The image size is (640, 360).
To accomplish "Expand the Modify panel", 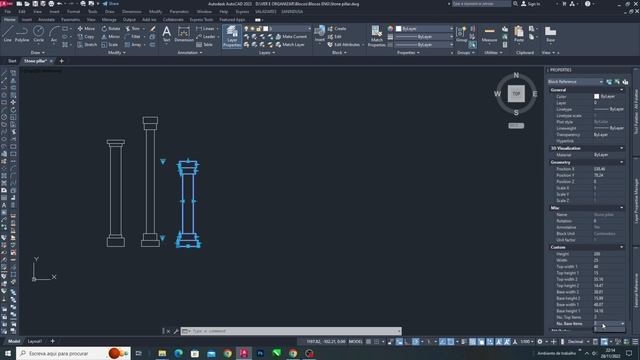I will coord(117,53).
